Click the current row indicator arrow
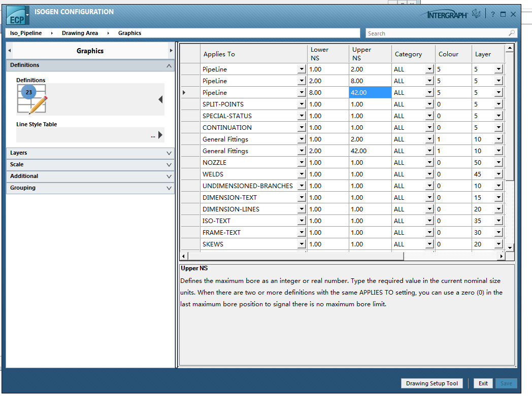The image size is (532, 396). click(x=184, y=92)
